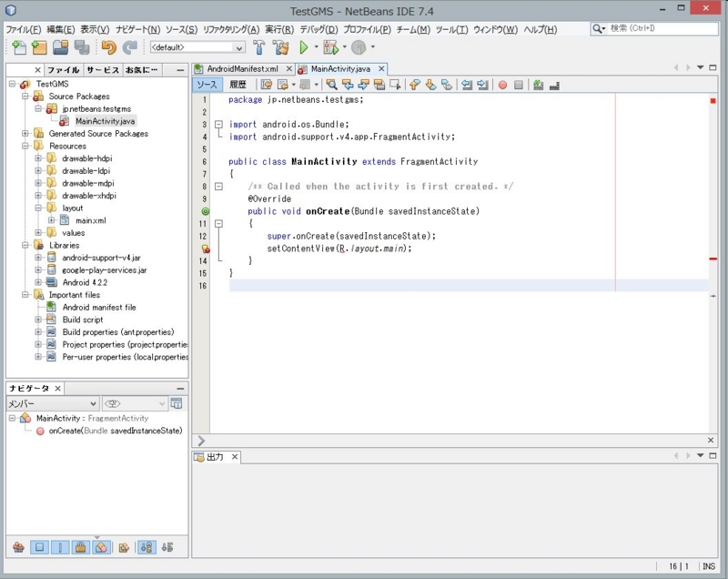Select main.xml under the layout folder
This screenshot has width=728, height=579.
(x=90, y=220)
